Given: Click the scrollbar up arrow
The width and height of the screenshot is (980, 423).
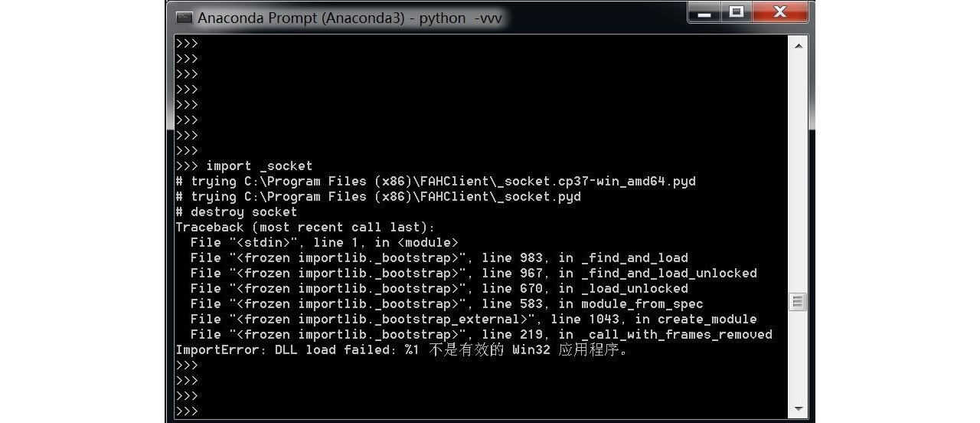Looking at the screenshot, I should point(798,46).
